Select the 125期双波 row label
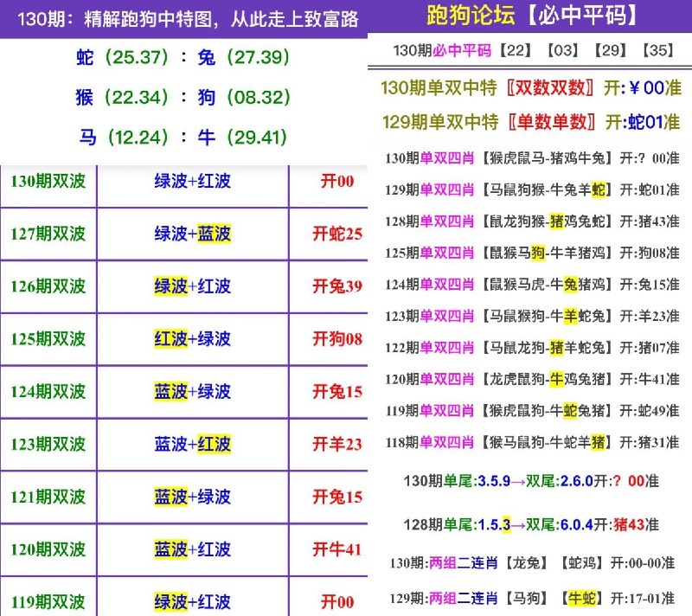692x616 pixels. point(48,339)
